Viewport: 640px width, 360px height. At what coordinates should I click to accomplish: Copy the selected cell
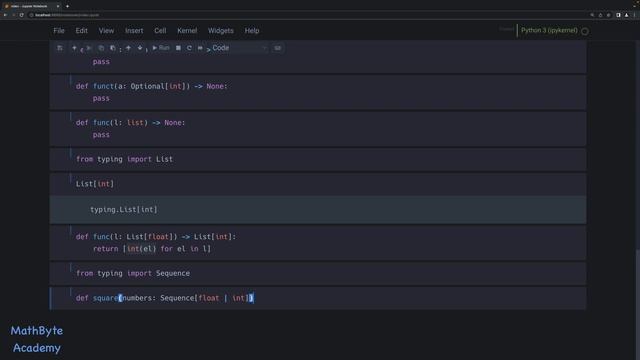point(101,48)
